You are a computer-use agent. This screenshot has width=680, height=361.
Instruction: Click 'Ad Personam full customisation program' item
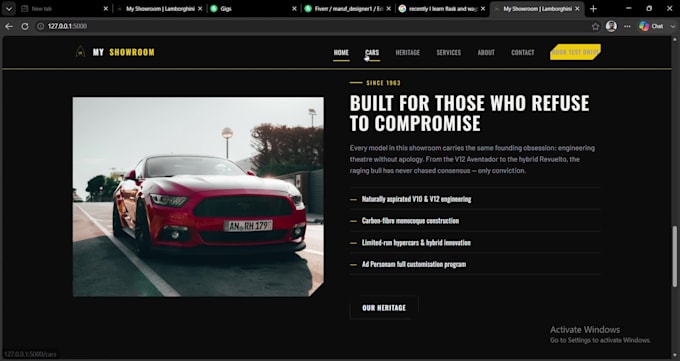(x=414, y=264)
